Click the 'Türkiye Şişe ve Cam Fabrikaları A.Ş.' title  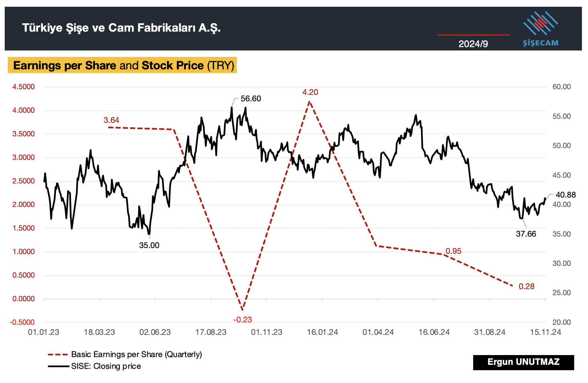[121, 28]
